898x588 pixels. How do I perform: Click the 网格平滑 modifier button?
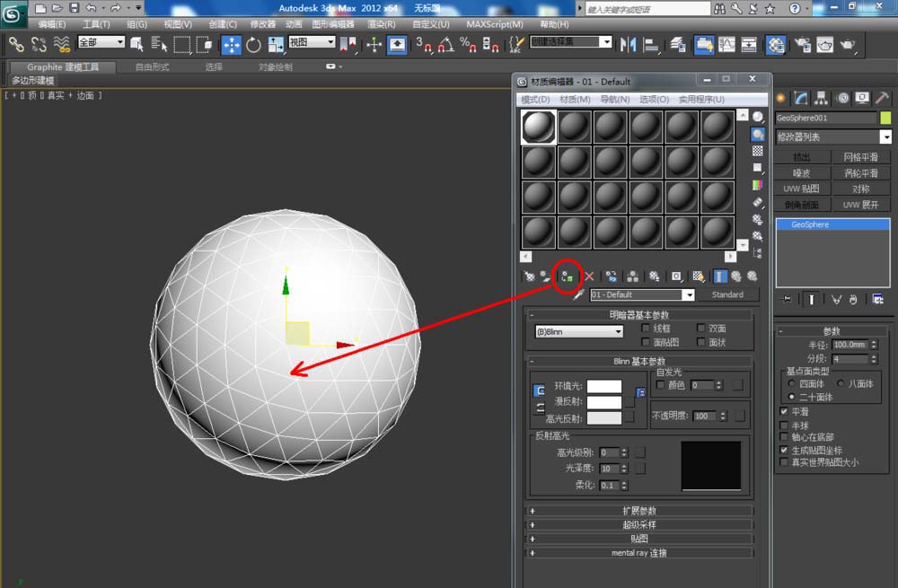(x=860, y=157)
